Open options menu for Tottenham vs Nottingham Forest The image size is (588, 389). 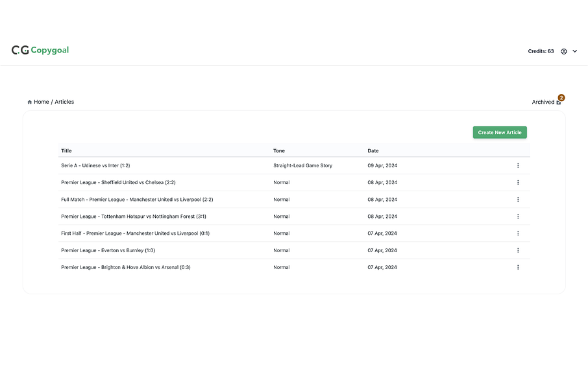click(518, 217)
